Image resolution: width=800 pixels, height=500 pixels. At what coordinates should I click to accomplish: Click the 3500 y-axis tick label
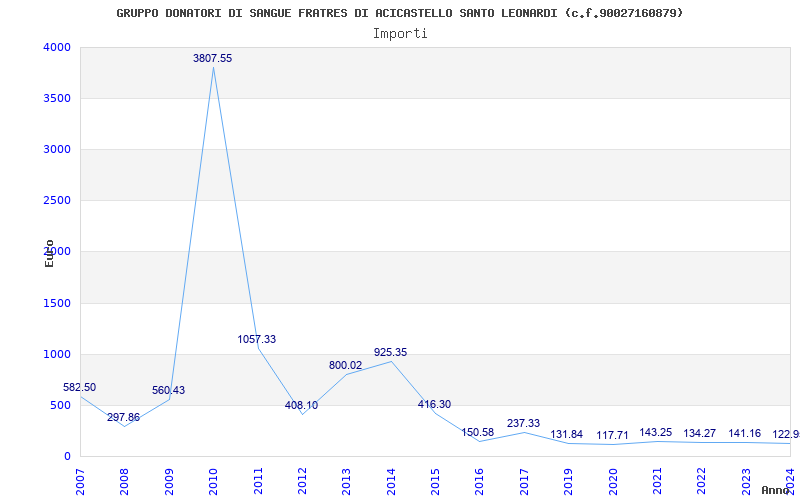click(57, 98)
